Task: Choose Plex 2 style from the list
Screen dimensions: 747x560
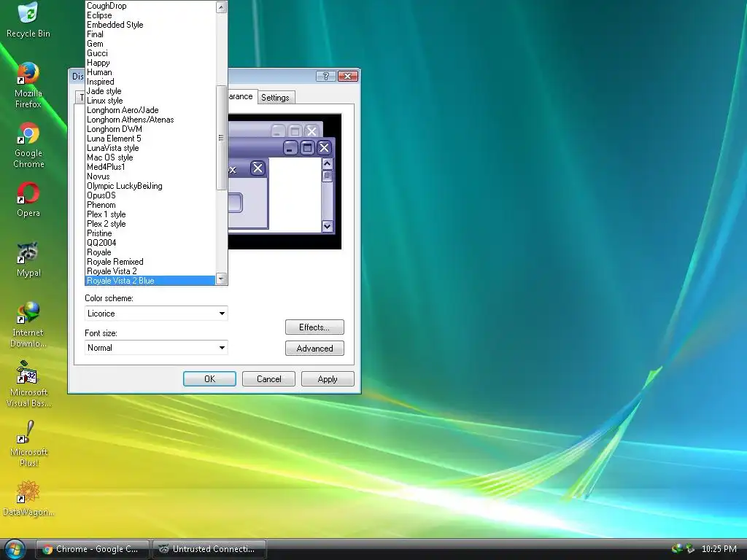Action: click(x=150, y=224)
